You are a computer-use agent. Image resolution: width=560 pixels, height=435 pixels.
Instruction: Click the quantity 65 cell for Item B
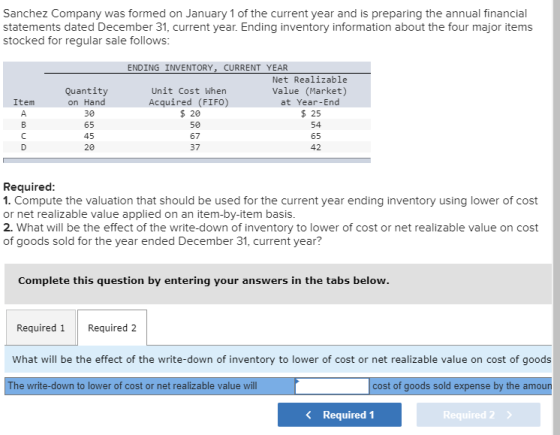(89, 125)
